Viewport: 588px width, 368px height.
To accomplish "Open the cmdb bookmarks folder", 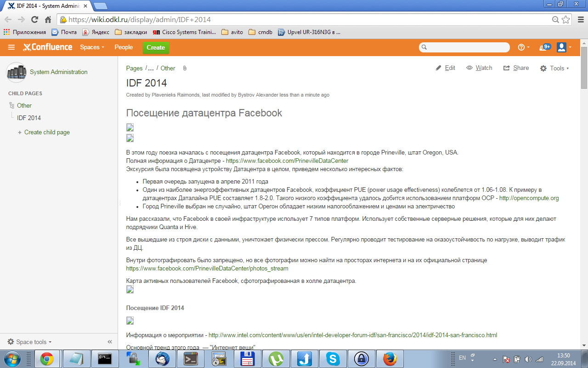I will tap(260, 32).
